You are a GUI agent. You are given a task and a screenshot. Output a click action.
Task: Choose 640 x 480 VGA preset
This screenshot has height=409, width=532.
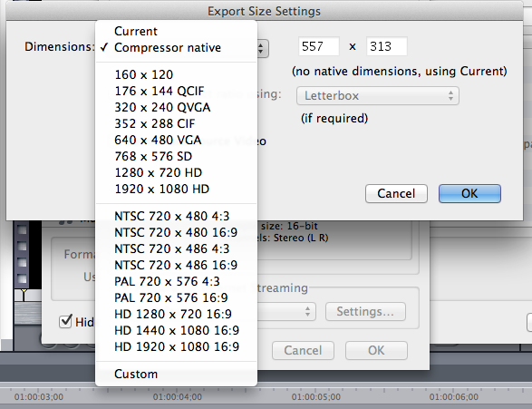[x=176, y=140]
